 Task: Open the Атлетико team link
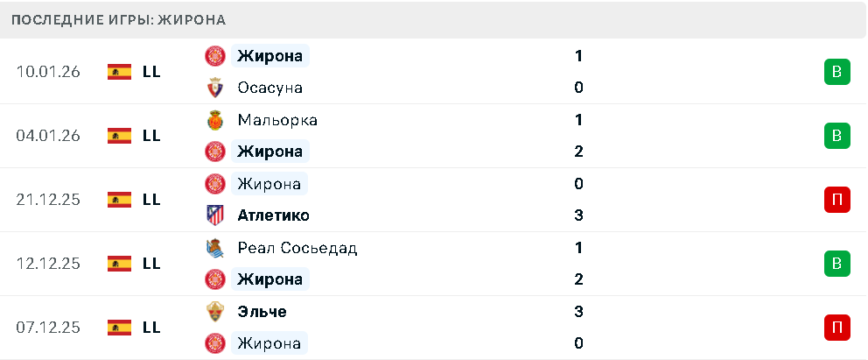point(273,215)
